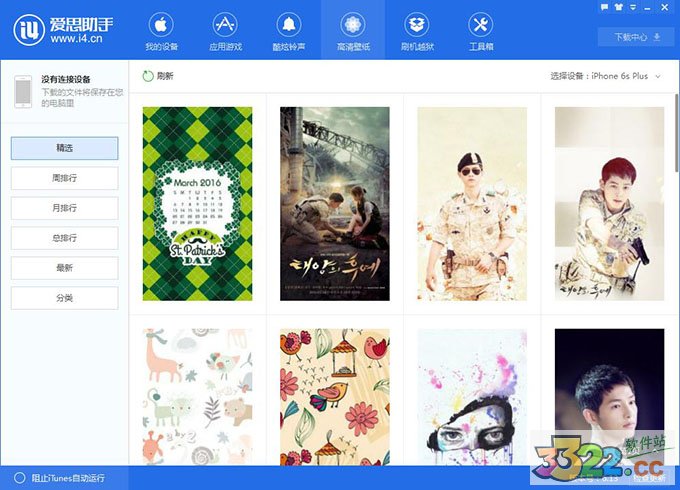Open the 刷机越狱 jailbreak box icon
680x490 pixels.
(x=417, y=25)
